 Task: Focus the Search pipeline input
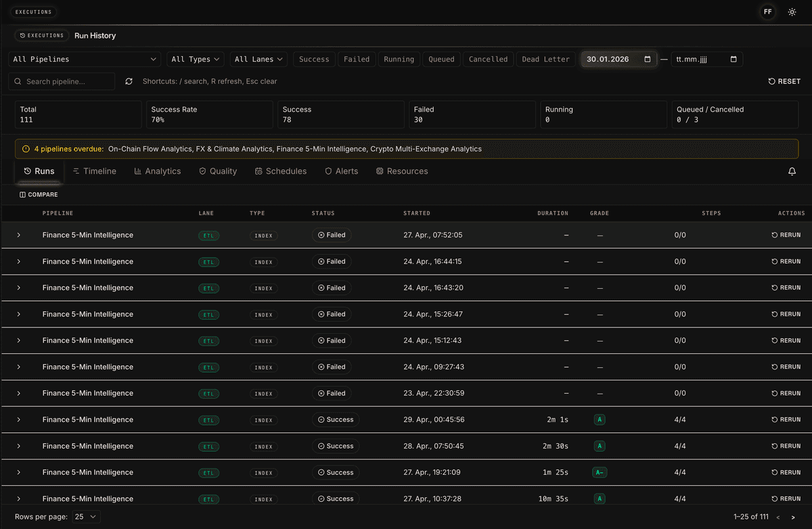[62, 81]
